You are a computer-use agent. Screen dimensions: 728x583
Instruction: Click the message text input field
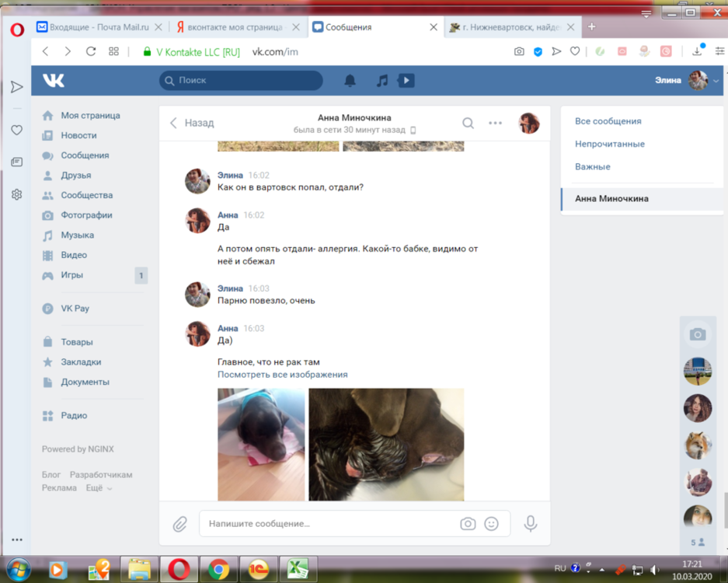(326, 524)
